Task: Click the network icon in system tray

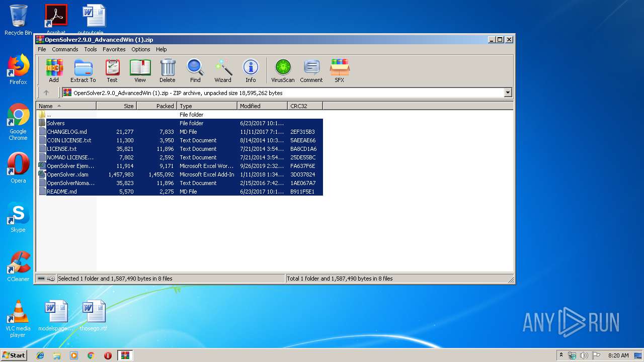Action: [572, 355]
